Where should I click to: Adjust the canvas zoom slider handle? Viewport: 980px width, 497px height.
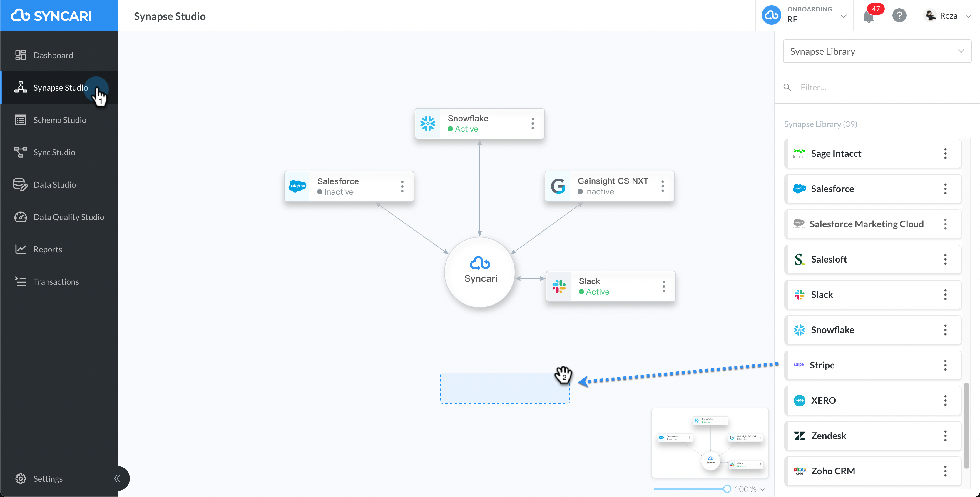click(x=727, y=489)
